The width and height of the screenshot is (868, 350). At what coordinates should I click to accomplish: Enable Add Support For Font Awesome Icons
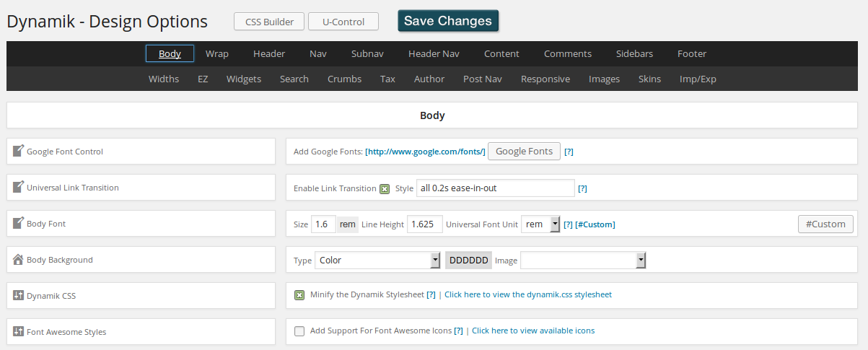pyautogui.click(x=299, y=331)
